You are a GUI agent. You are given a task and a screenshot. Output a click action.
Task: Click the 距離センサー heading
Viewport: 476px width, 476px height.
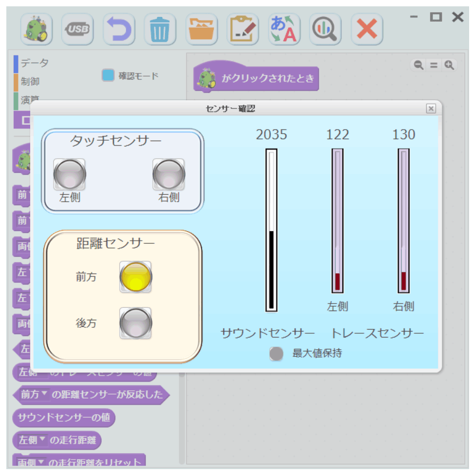(116, 243)
